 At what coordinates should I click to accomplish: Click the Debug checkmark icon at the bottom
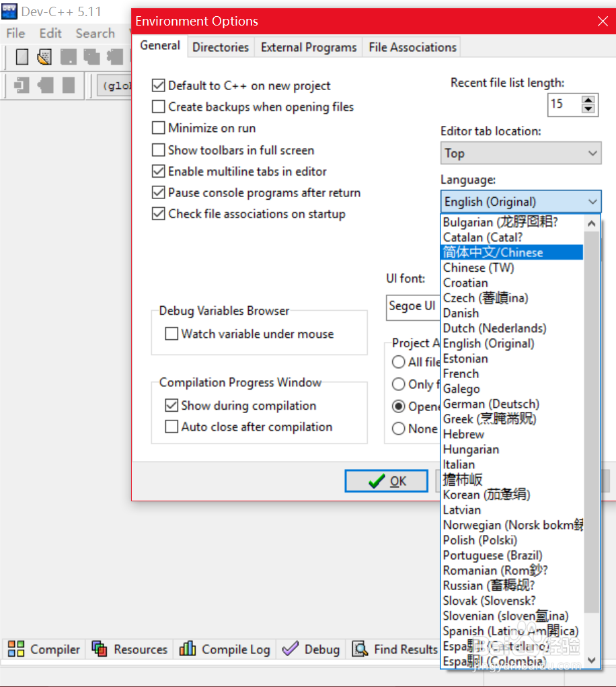click(291, 649)
